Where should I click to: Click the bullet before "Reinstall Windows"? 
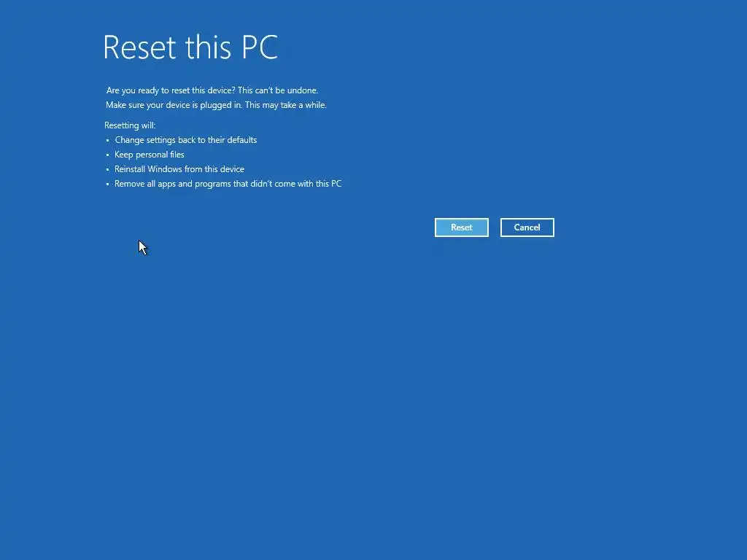click(108, 169)
